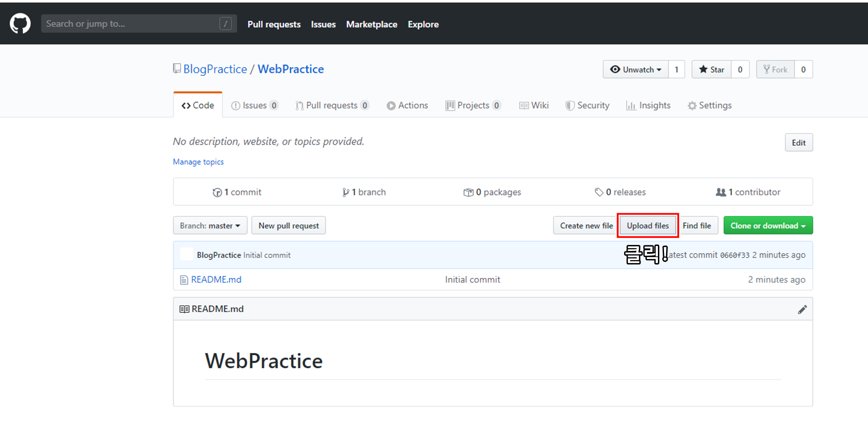Go to Marketplace in the top navigation
The width and height of the screenshot is (868, 421).
click(372, 24)
